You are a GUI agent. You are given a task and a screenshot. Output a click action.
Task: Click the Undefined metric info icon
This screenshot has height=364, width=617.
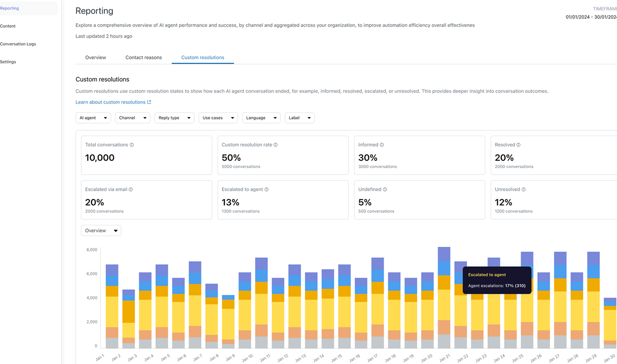click(x=385, y=190)
